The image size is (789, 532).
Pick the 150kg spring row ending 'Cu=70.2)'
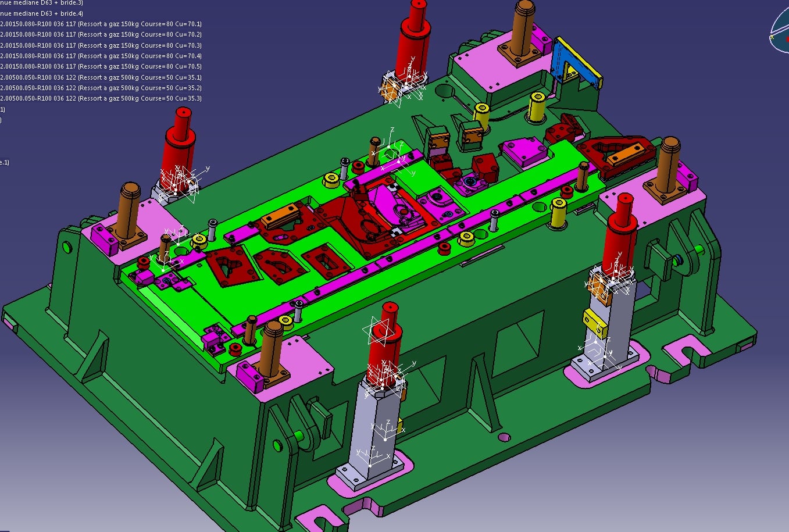tap(101, 34)
